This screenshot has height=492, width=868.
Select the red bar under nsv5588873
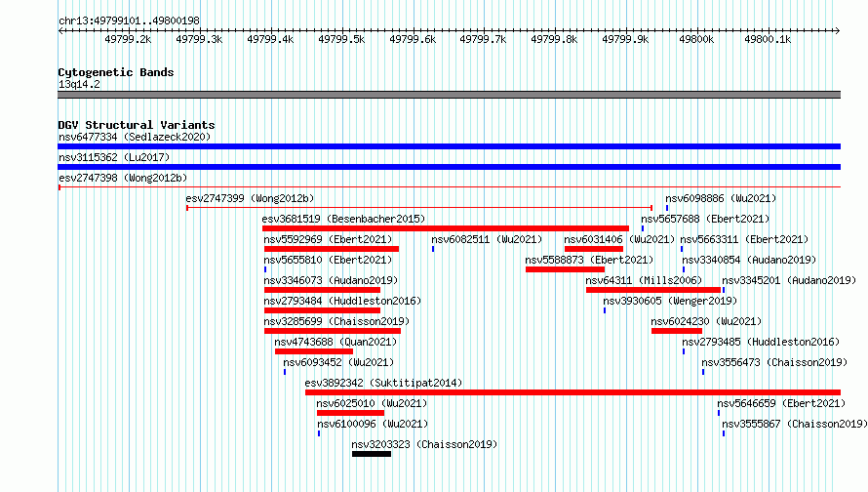coord(566,269)
